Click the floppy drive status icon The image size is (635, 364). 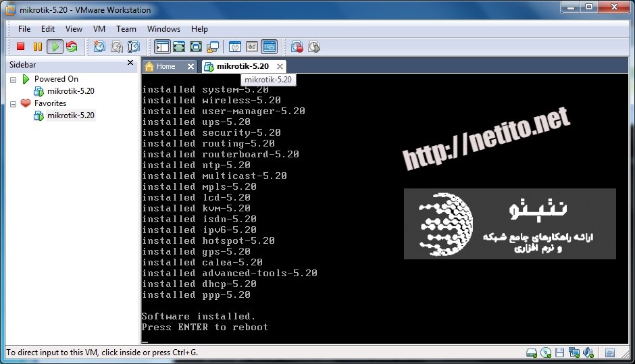[559, 353]
